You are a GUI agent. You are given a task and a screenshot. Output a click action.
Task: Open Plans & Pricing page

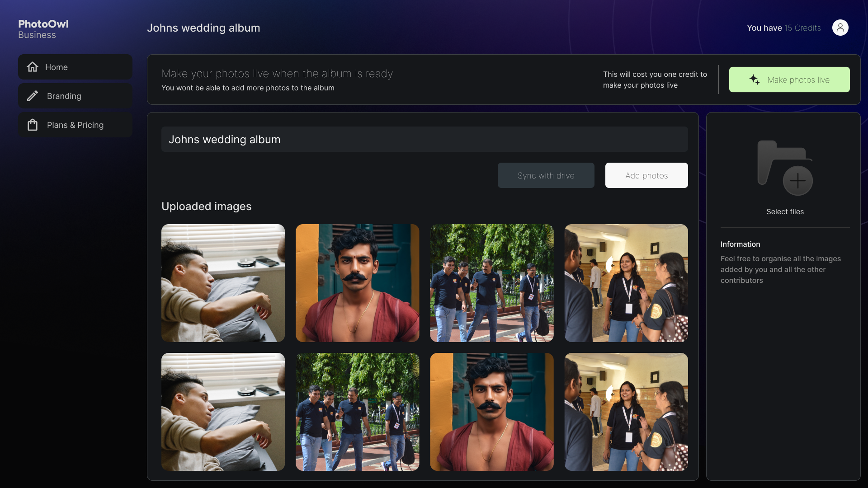tap(75, 125)
